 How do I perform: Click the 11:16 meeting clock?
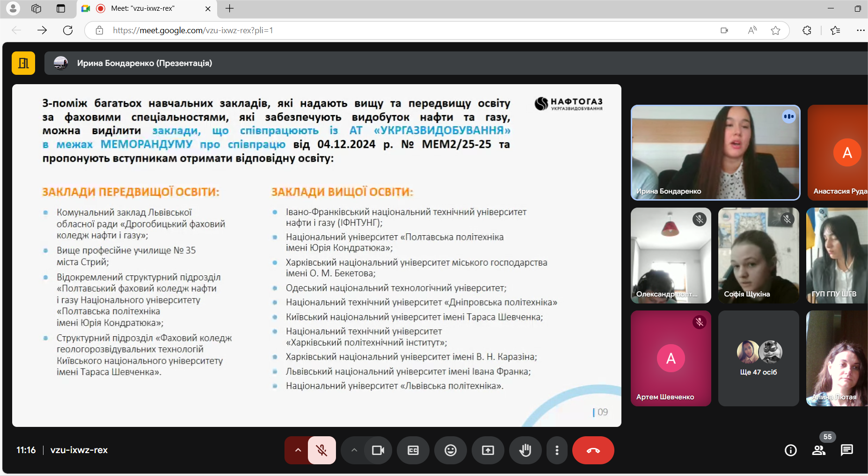(x=26, y=450)
